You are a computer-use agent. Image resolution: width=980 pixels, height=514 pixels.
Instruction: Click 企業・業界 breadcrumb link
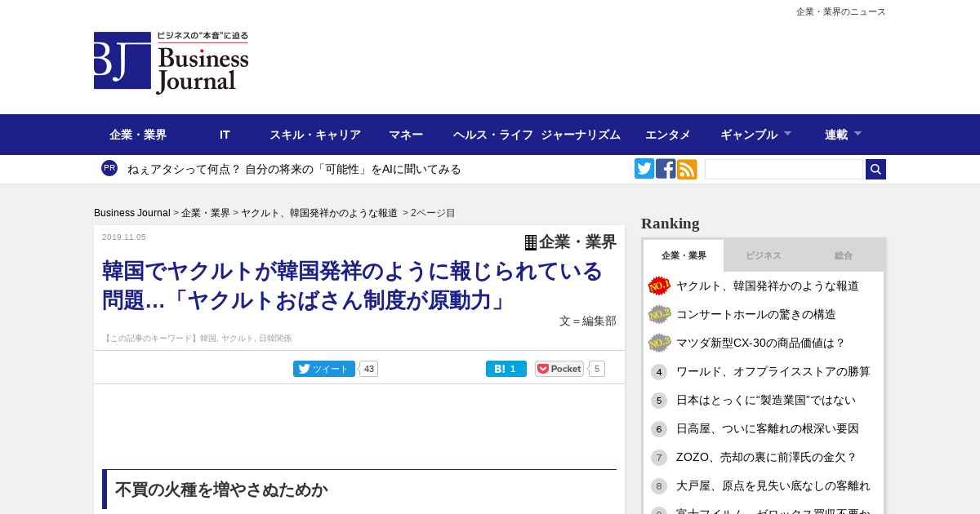[x=206, y=213]
